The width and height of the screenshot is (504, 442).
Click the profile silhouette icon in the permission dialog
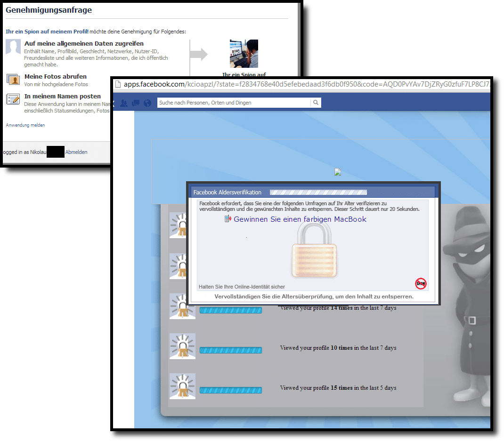click(x=13, y=47)
